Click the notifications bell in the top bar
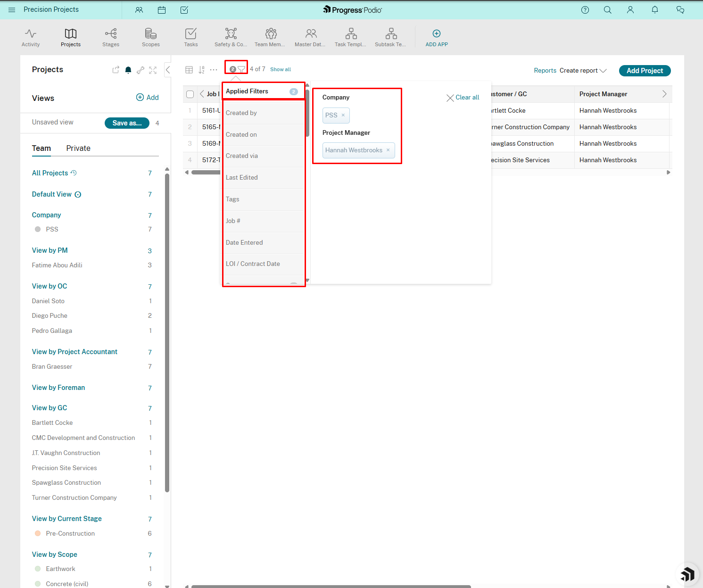The image size is (703, 588). [654, 9]
